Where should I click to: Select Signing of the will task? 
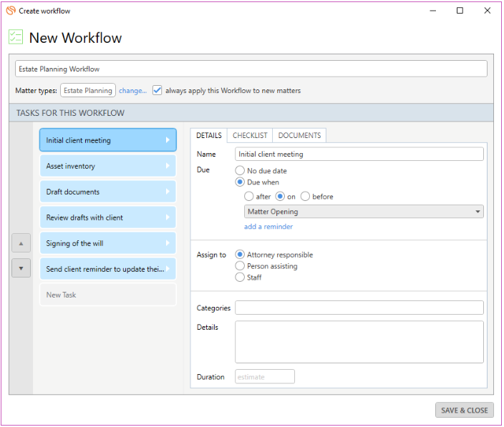108,243
